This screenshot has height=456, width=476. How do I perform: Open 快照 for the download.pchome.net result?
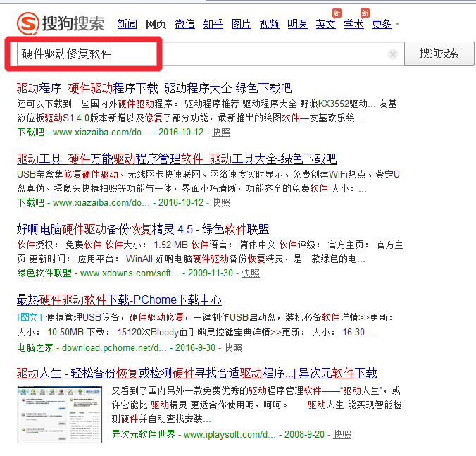pyautogui.click(x=233, y=347)
